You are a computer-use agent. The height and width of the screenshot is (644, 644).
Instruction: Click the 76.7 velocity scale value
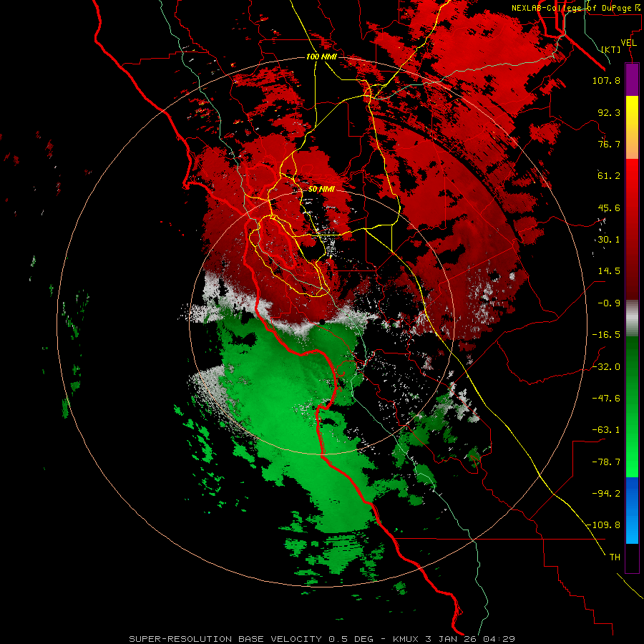(609, 144)
